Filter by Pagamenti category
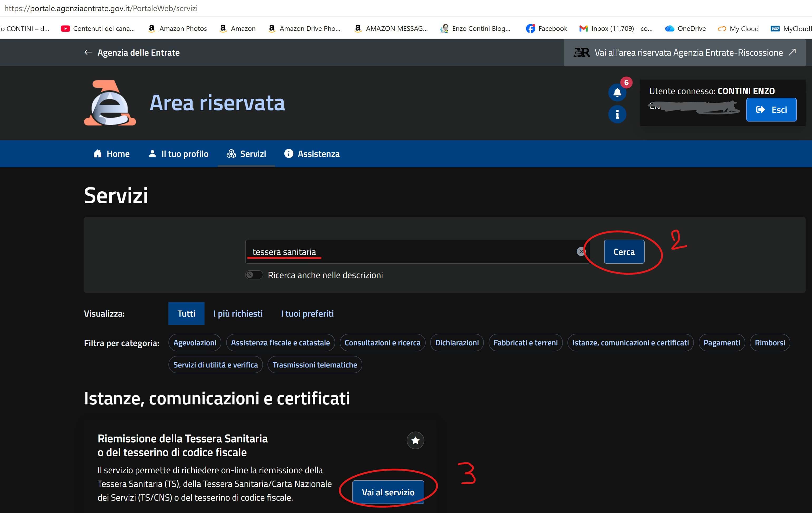 click(722, 343)
